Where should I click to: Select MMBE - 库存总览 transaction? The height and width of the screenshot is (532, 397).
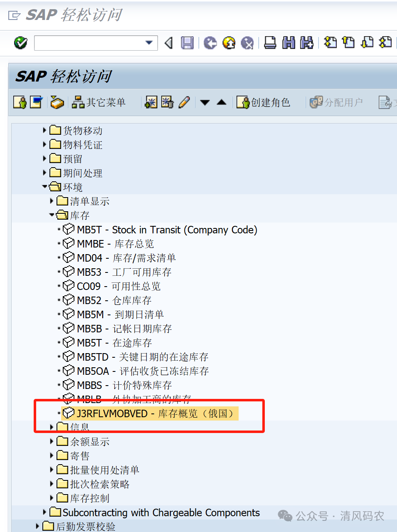115,244
